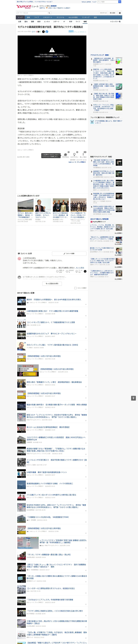This screenshot has width=138, height=644.
Task: Click the コメントを書く button
Action: point(69,254)
